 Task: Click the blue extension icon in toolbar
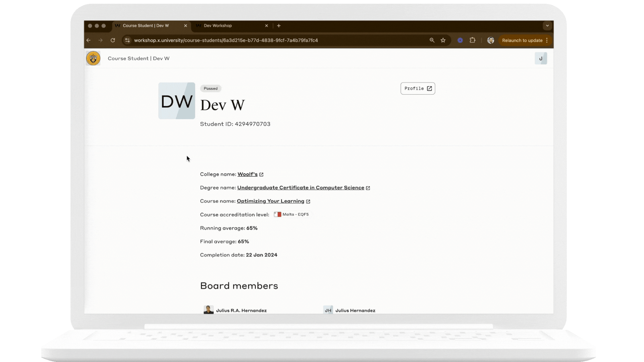click(460, 40)
